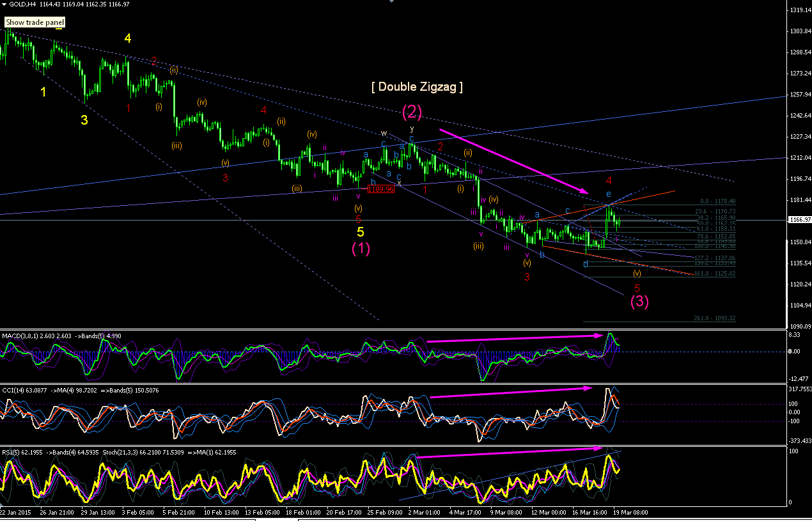812x521 pixels.
Task: Select the 261.8 - 1093.32 Fibonacci level
Action: tap(715, 318)
